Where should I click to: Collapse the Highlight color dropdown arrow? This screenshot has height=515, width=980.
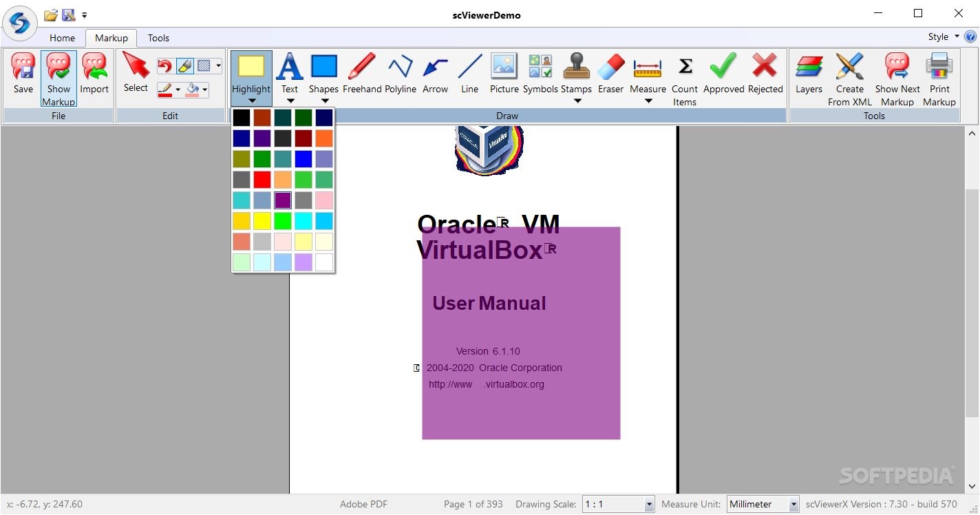251,101
